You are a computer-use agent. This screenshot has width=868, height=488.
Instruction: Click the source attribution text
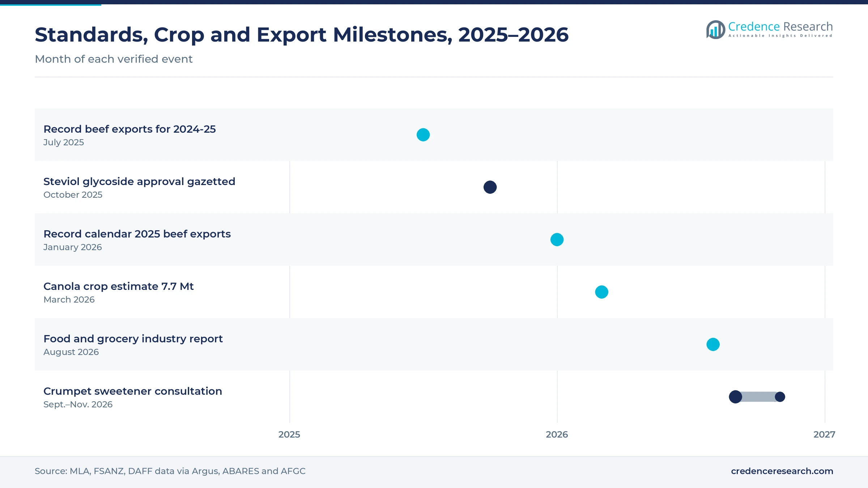170,471
